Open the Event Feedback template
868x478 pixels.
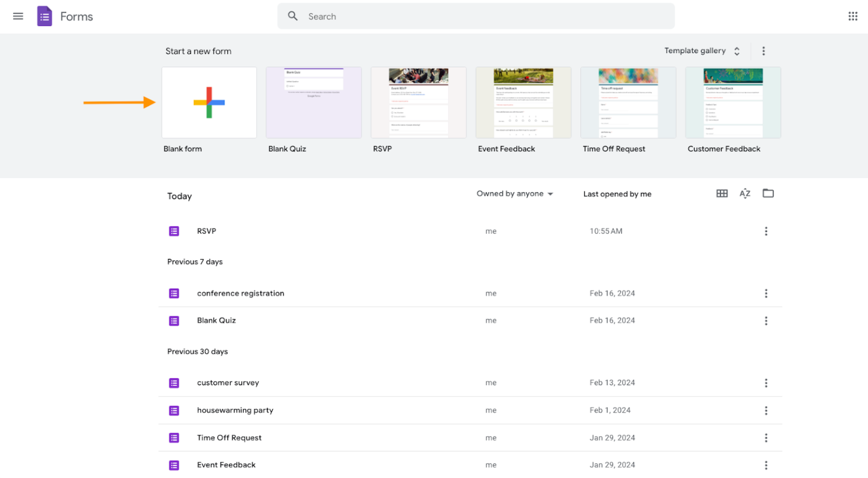pyautogui.click(x=523, y=102)
